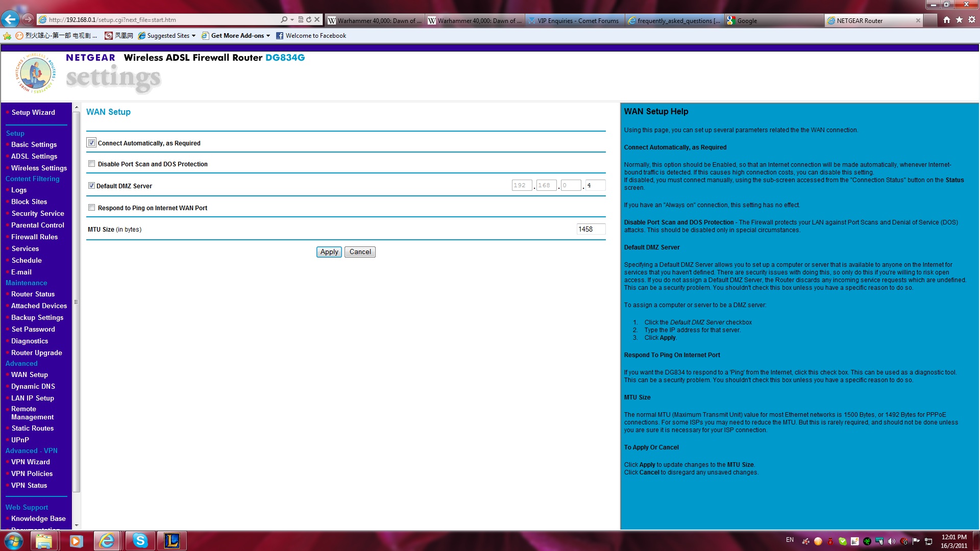980x551 pixels.
Task: Switch to the VIP Enquiries - Comet Forums tab
Action: [x=575, y=20]
